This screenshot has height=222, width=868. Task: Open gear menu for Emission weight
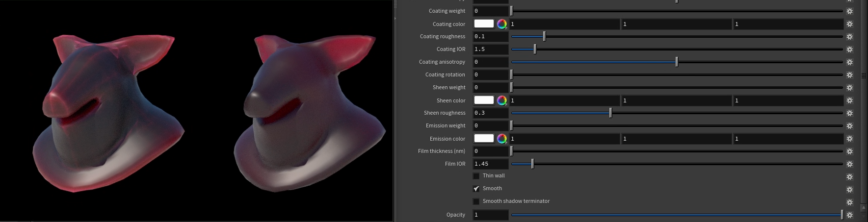850,126
